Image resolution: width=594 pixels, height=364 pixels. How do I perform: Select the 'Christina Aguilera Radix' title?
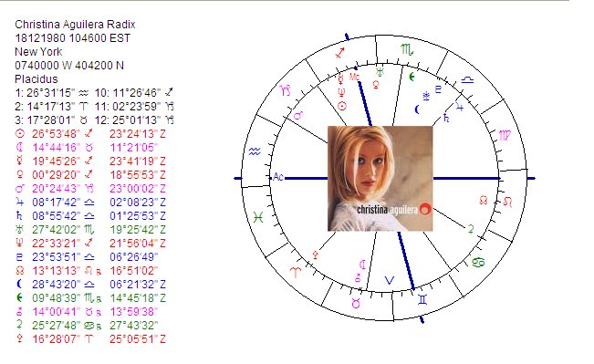coord(75,25)
